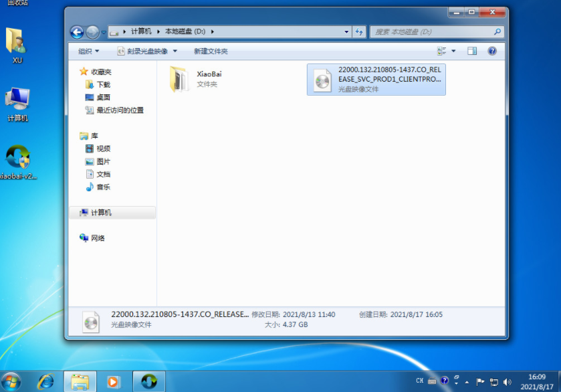Click the Back navigation arrow button
The width and height of the screenshot is (561, 392).
(77, 31)
